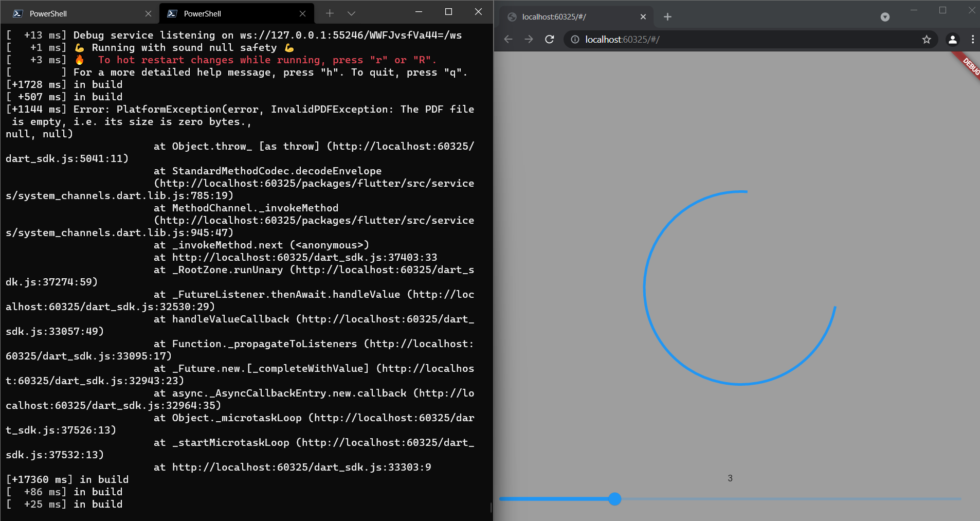Image resolution: width=980 pixels, height=521 pixels.
Task: Click the address bar to edit the URL
Action: [720, 39]
